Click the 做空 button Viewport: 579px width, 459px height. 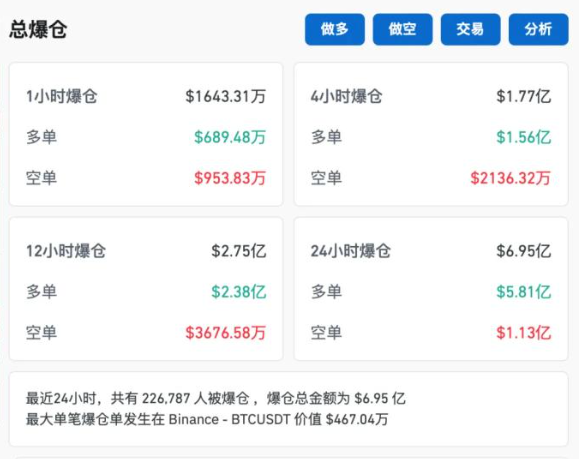pos(402,30)
